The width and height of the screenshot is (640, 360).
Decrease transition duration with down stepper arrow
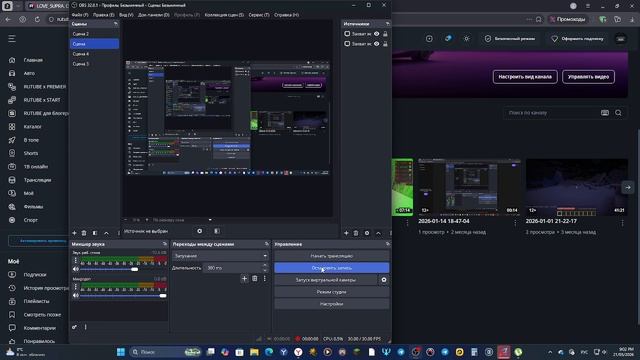pos(265,270)
